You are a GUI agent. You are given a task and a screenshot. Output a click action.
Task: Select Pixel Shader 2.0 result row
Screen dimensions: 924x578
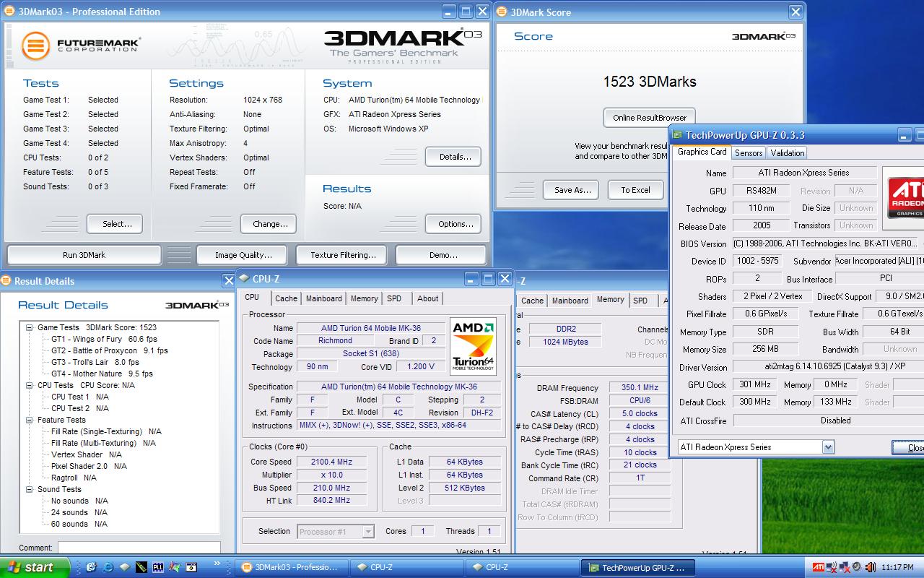(x=89, y=466)
